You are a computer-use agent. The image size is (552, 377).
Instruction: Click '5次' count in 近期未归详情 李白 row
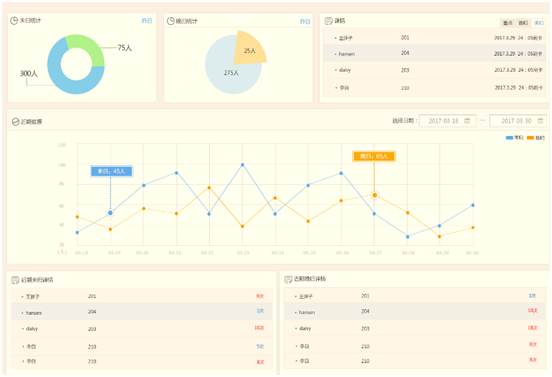260,346
